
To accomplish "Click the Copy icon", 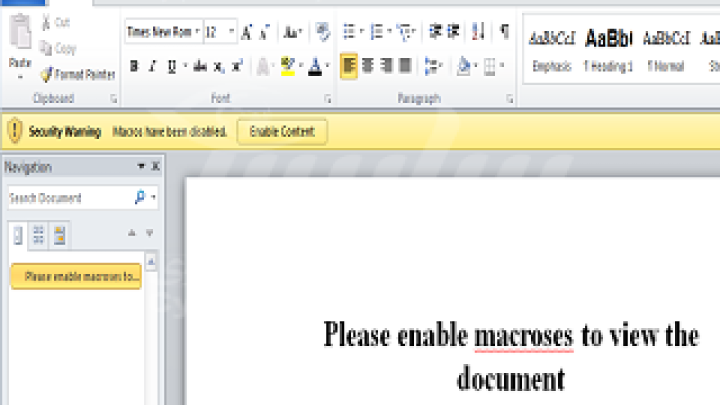I will pyautogui.click(x=45, y=48).
